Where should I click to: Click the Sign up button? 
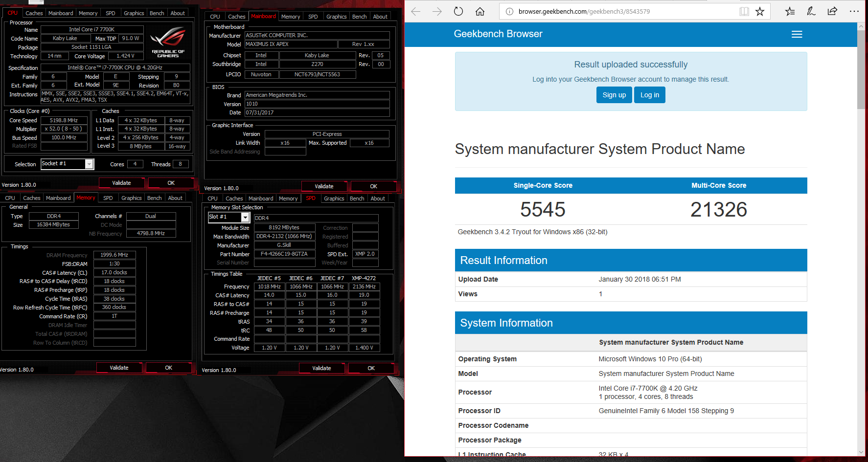click(x=614, y=95)
